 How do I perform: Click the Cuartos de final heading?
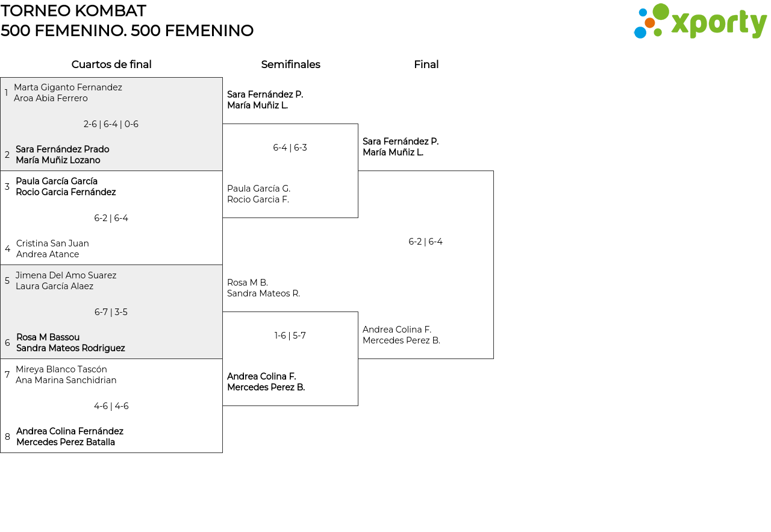pos(111,64)
